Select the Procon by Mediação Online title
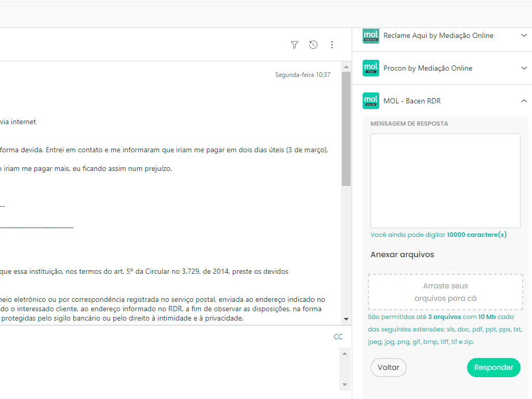 click(x=428, y=68)
